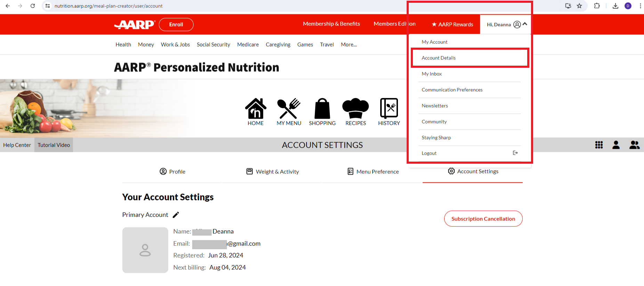Open My Inbox from dropdown
The width and height of the screenshot is (644, 286).
[470, 74]
